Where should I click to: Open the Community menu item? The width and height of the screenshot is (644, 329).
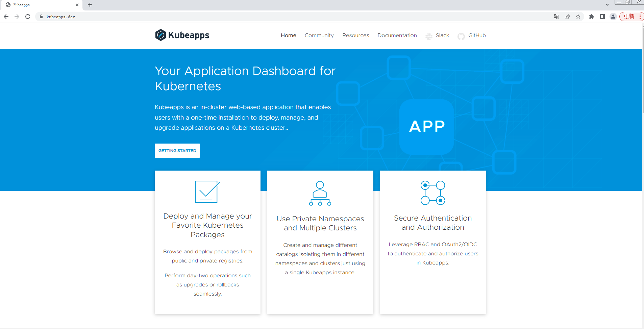[319, 35]
